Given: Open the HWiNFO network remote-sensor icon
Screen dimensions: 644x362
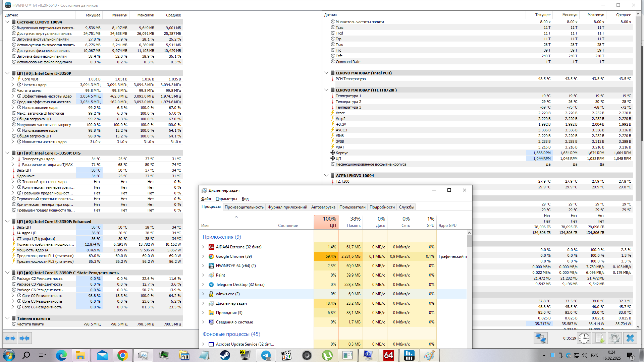Looking at the screenshot, I should pos(540,338).
